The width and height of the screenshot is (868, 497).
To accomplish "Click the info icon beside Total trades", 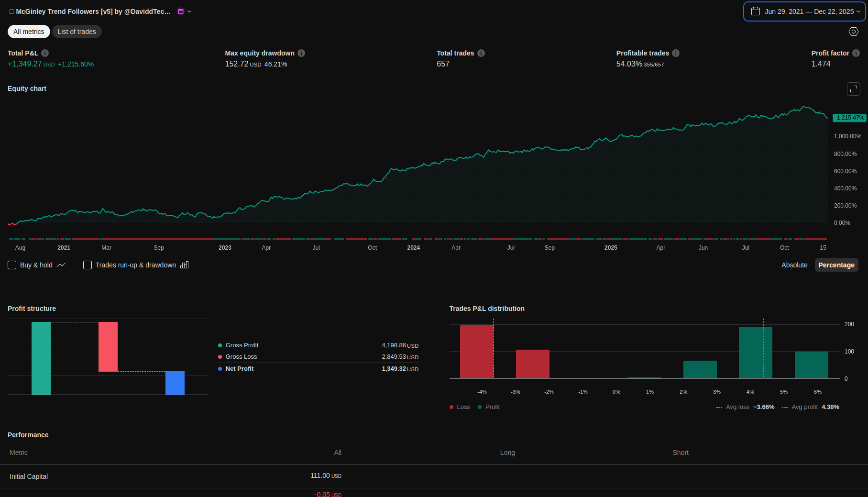I will click(481, 53).
